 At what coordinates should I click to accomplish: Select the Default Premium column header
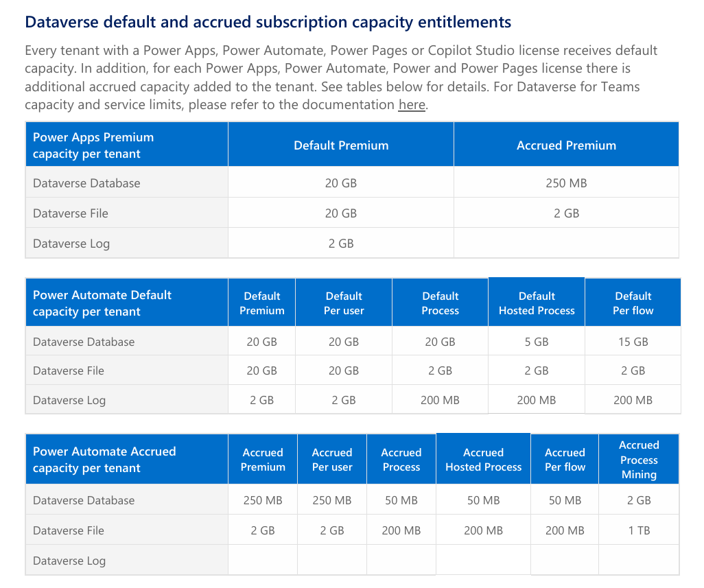(341, 145)
